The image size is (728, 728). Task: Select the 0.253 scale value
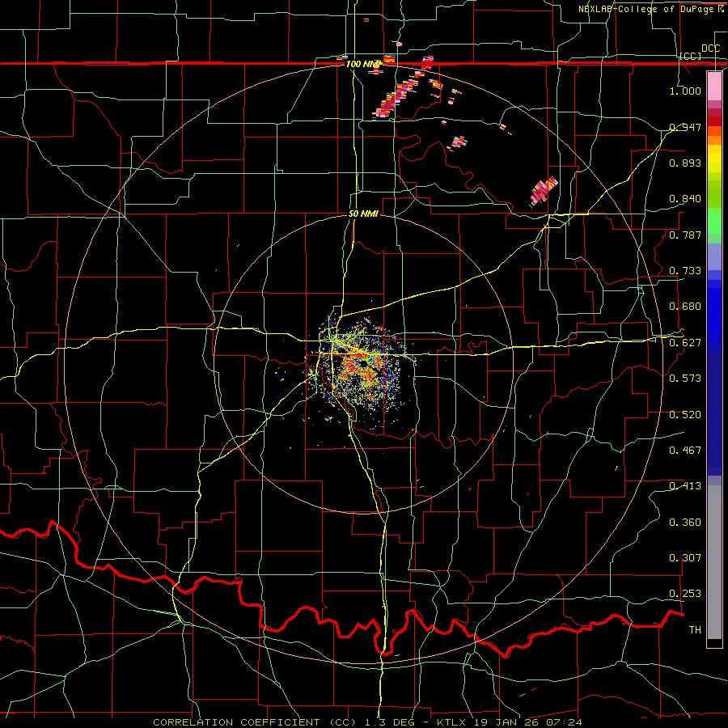click(x=685, y=594)
